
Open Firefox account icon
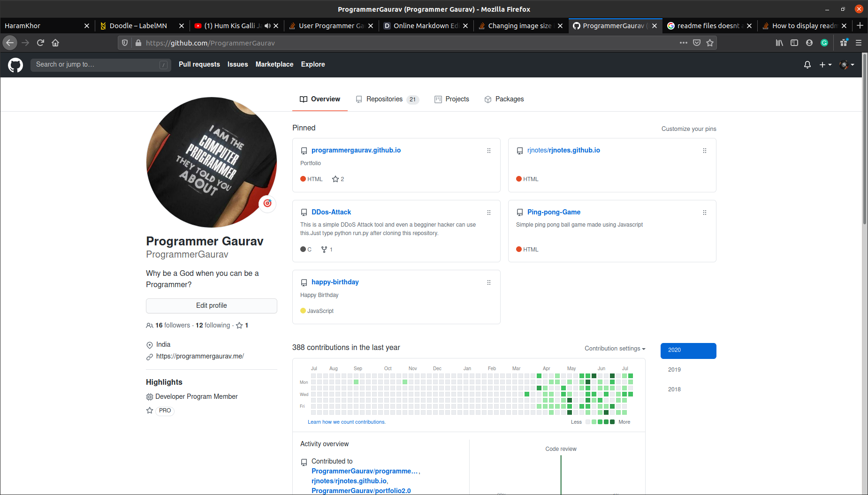pos(809,43)
